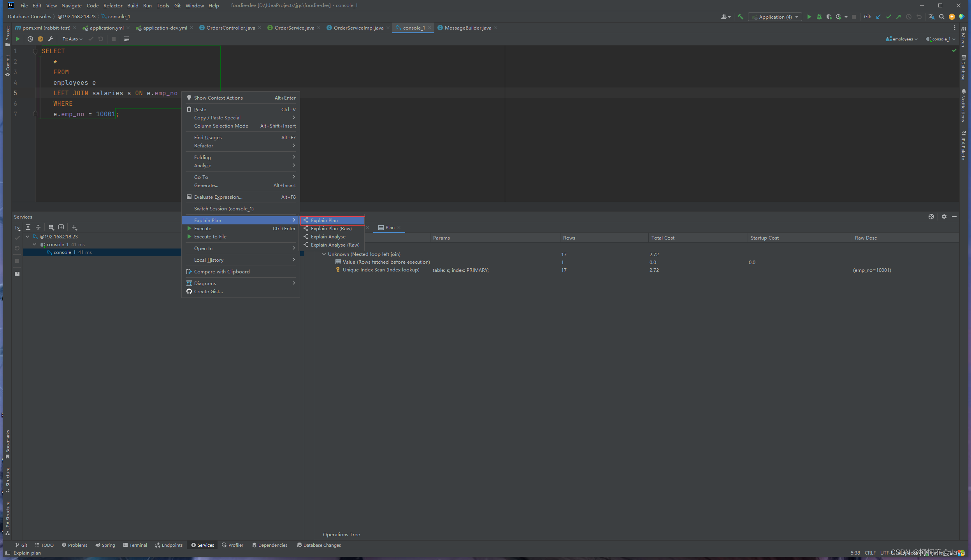Click the Rows column header to sort

coord(568,237)
